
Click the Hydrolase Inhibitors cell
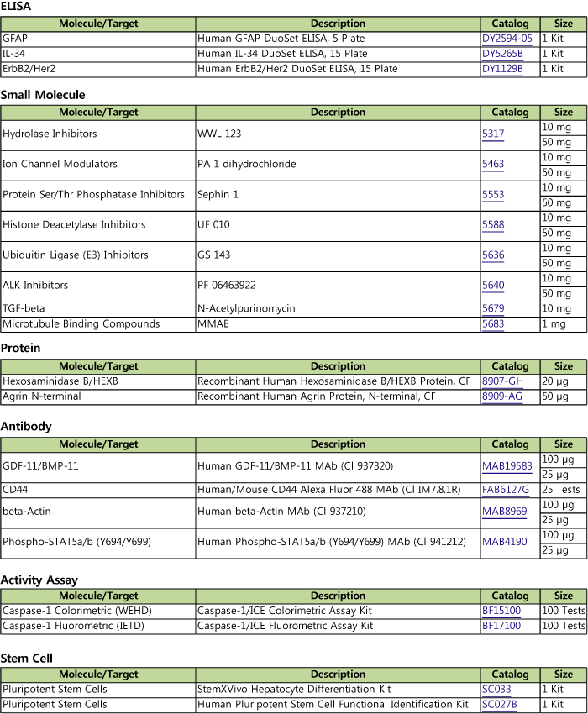click(98, 135)
